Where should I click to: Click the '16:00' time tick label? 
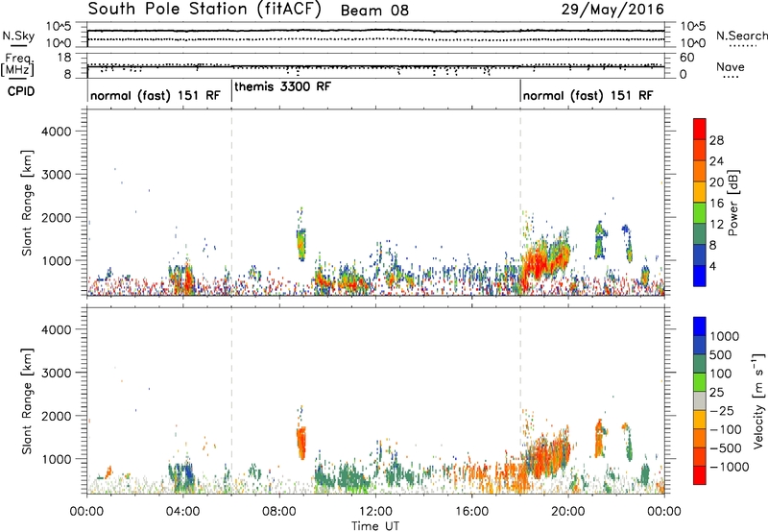(x=471, y=512)
